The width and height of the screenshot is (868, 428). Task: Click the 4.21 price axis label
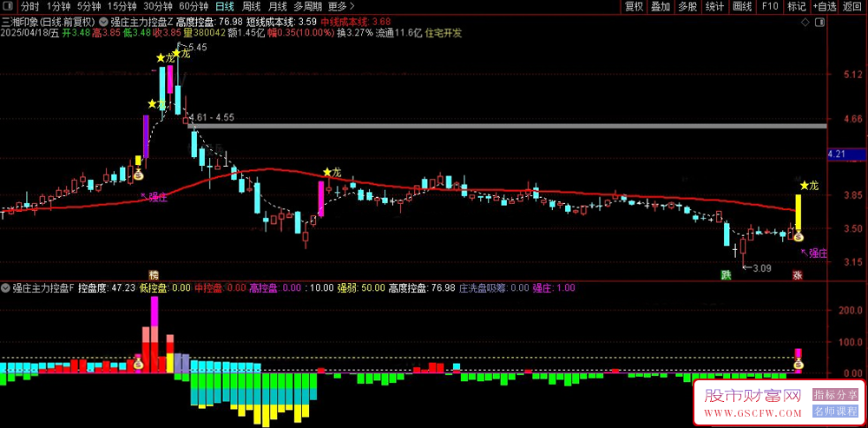pos(845,155)
